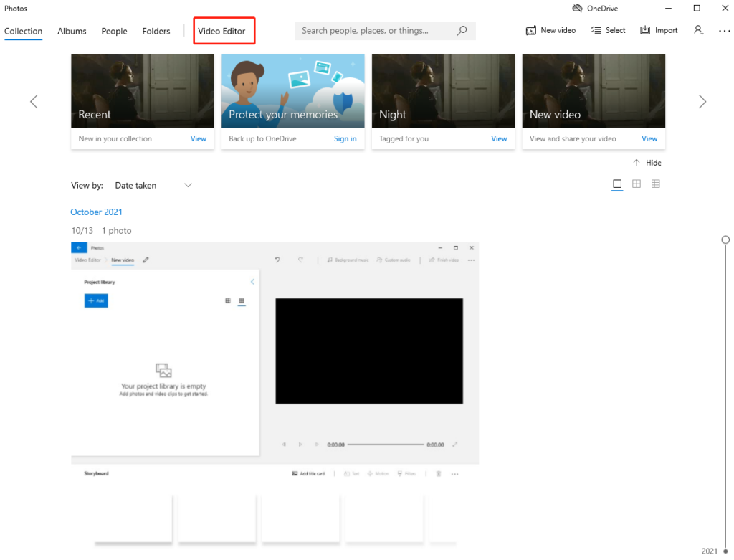Hide the suggestions banner row

647,162
